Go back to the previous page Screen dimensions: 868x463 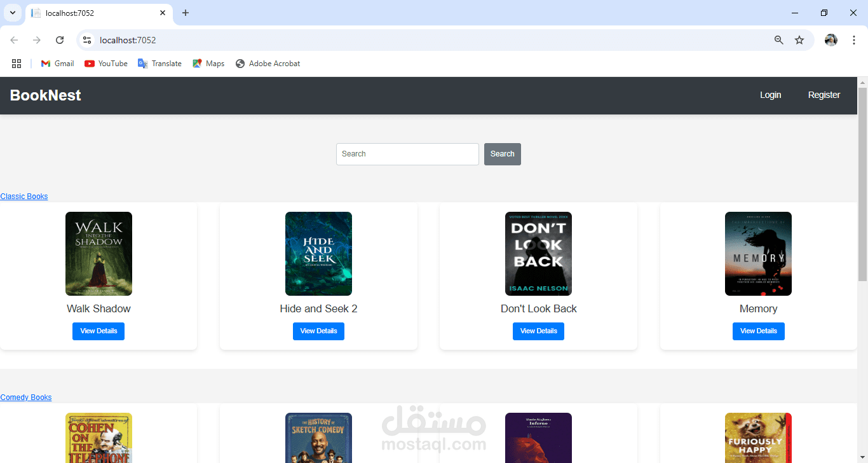click(x=14, y=40)
